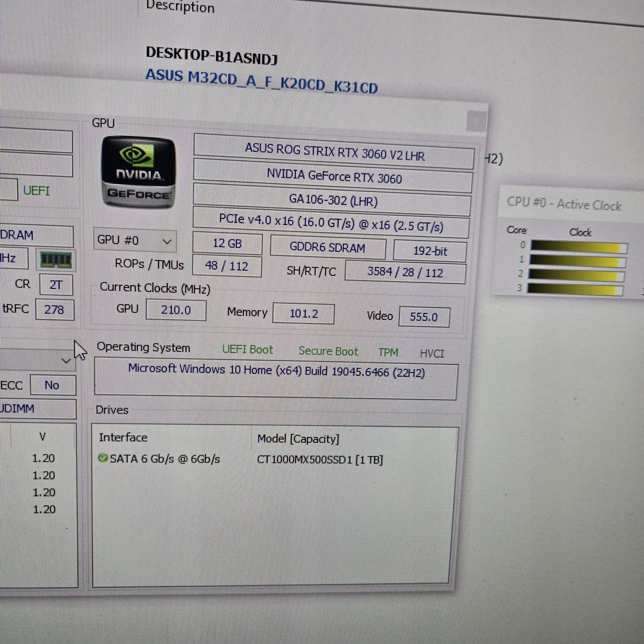Click the TPM status label
This screenshot has height=644, width=644.
pyautogui.click(x=388, y=352)
